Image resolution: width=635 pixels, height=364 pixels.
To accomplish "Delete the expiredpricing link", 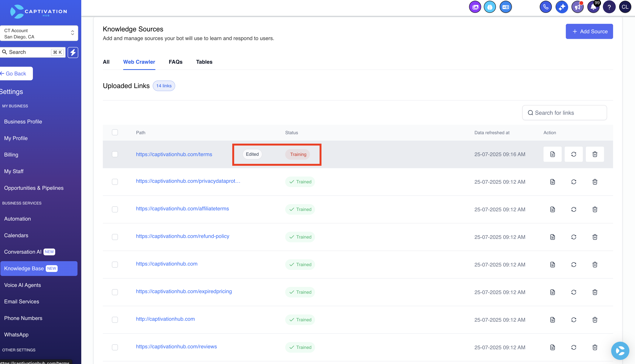I will [595, 292].
